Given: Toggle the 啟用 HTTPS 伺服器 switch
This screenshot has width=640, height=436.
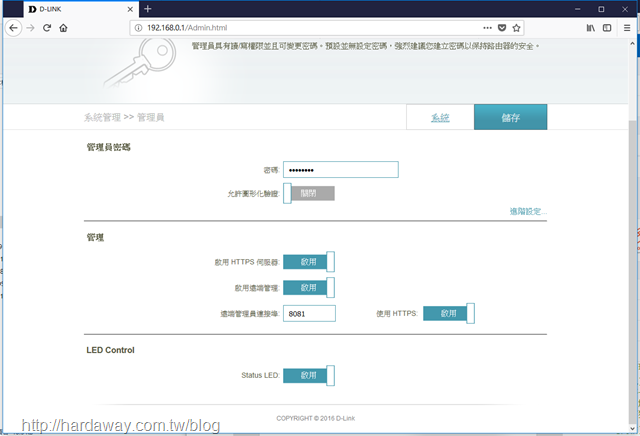Looking at the screenshot, I should coord(309,262).
